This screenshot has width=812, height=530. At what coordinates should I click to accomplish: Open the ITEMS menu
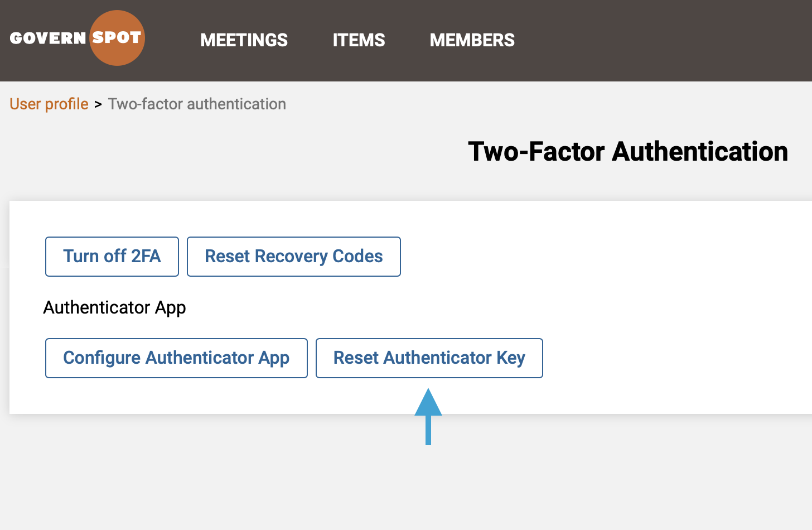(359, 40)
